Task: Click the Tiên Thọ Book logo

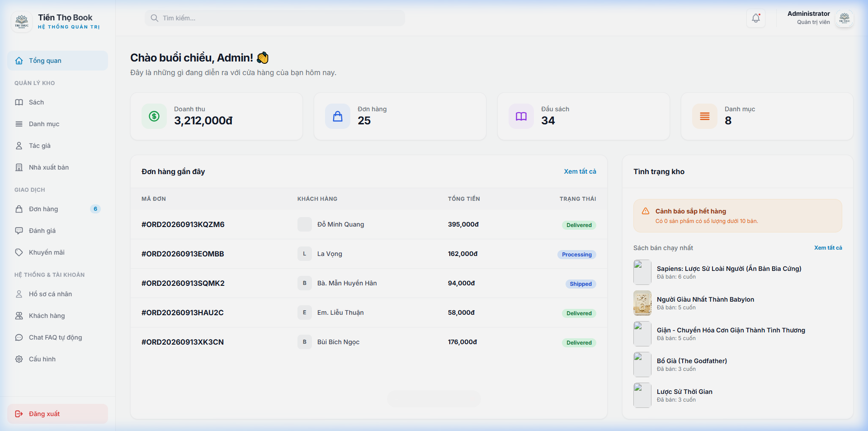Action: 22,22
